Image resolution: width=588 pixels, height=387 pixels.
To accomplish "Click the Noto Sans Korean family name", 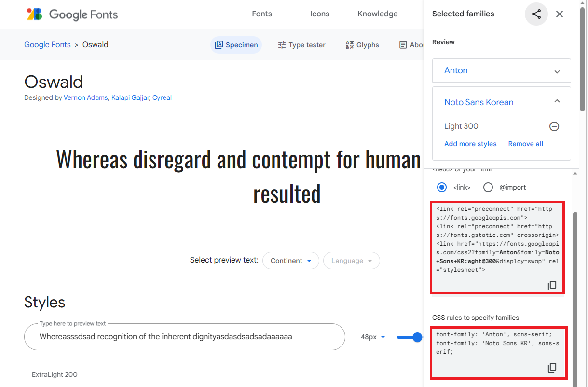I will point(479,102).
